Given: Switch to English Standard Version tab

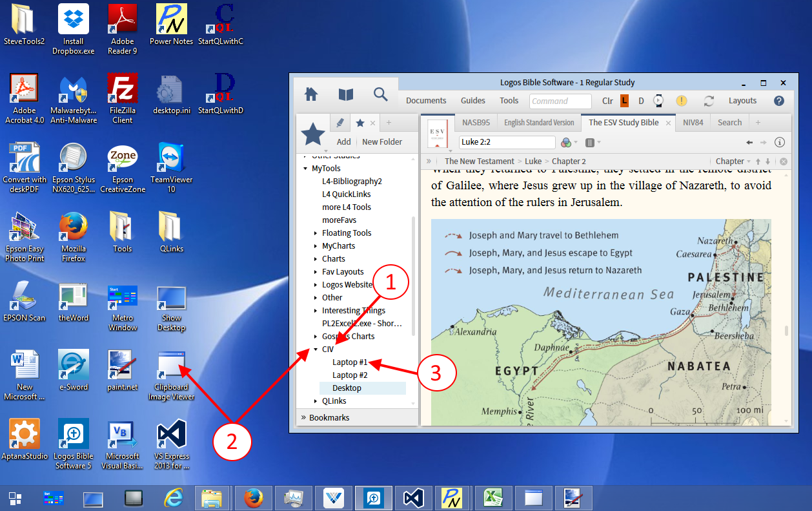Looking at the screenshot, I should tap(539, 122).
